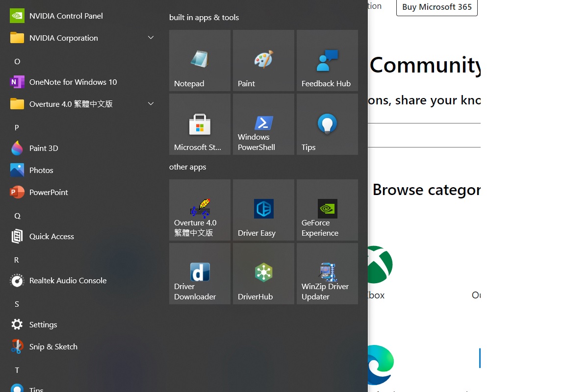
Task: Select the letter Q section header
Action: coord(17,216)
